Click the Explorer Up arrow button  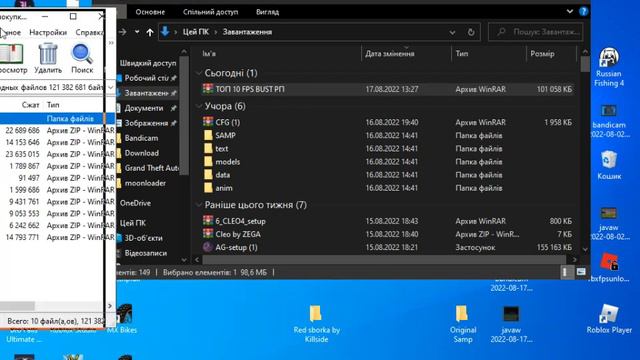[x=150, y=32]
